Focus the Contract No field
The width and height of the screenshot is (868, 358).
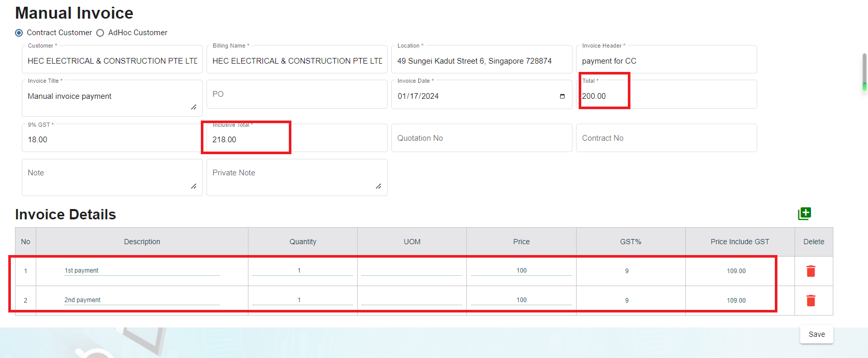click(x=666, y=138)
